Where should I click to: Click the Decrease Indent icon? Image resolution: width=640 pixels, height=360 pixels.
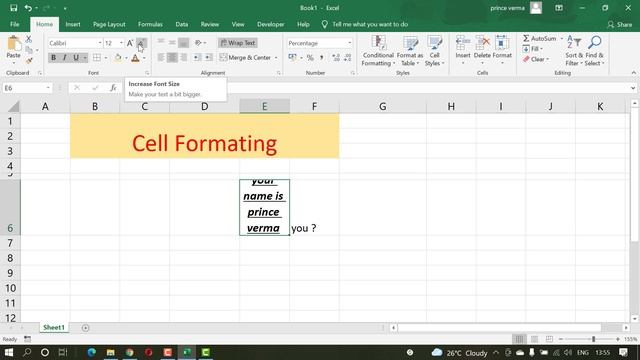[x=197, y=58]
